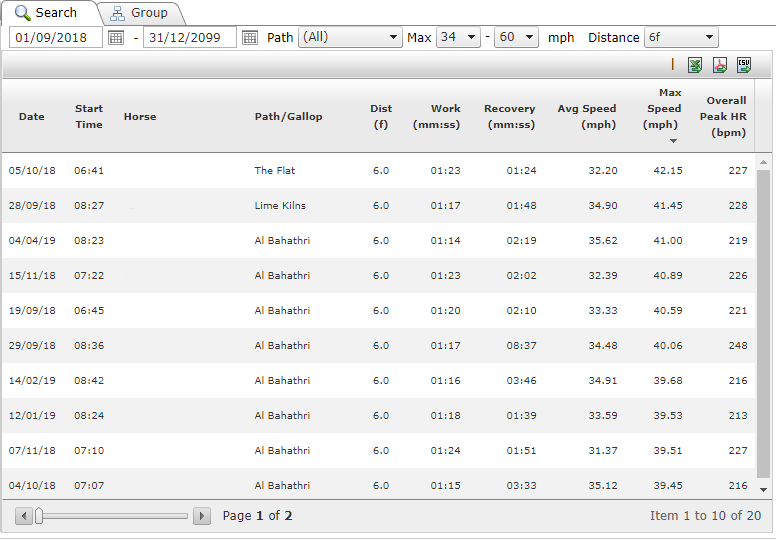Viewport: 776px width, 541px height.
Task: Click 'Lime Kilns' path cell
Action: coord(280,206)
